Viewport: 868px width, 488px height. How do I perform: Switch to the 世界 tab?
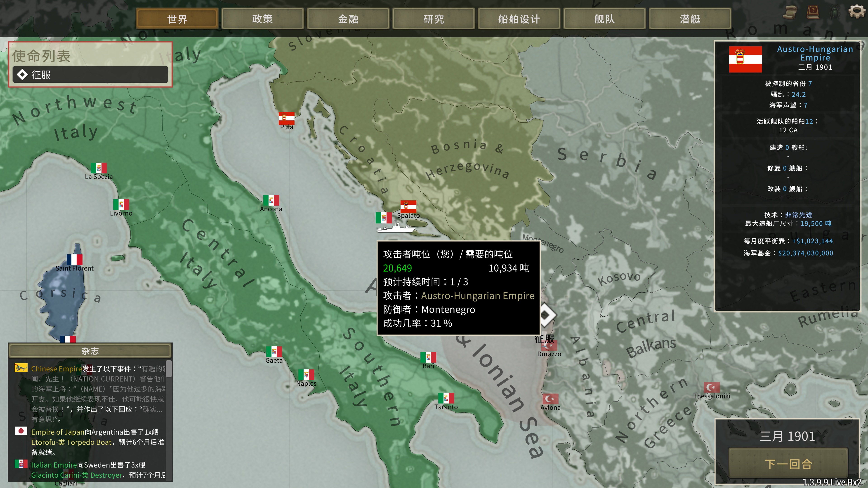coord(177,19)
